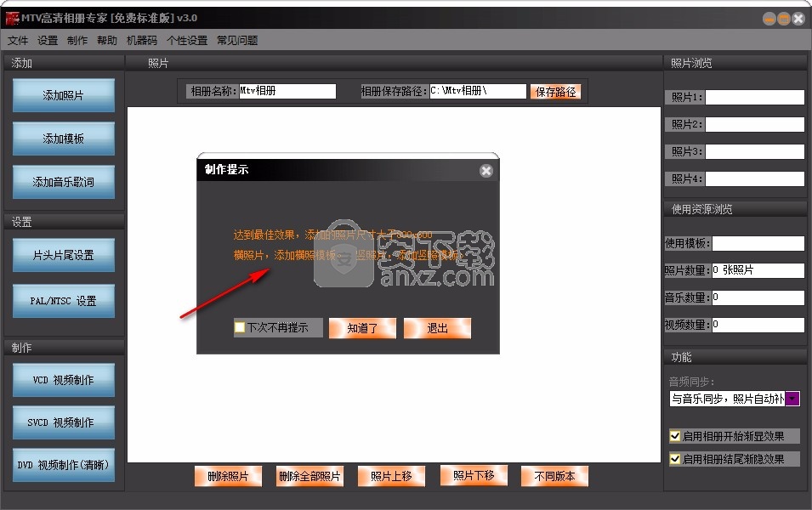Start SVCD 视频制作

point(63,422)
